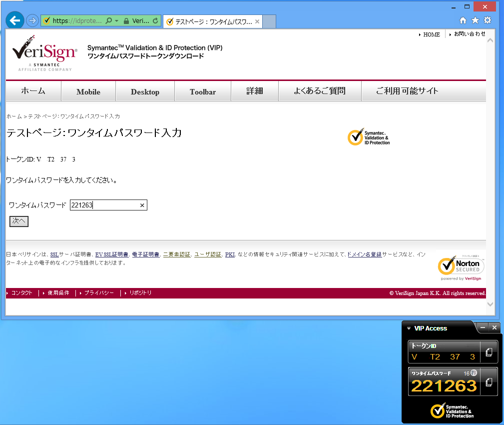Minimize the VIP Access widget
Viewport: 504px width, 425px height.
tap(483, 327)
